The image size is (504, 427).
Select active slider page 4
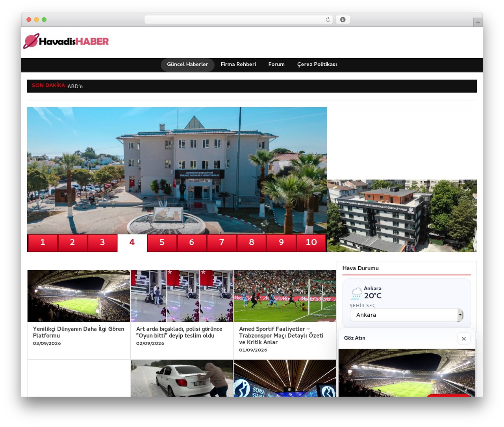point(132,243)
